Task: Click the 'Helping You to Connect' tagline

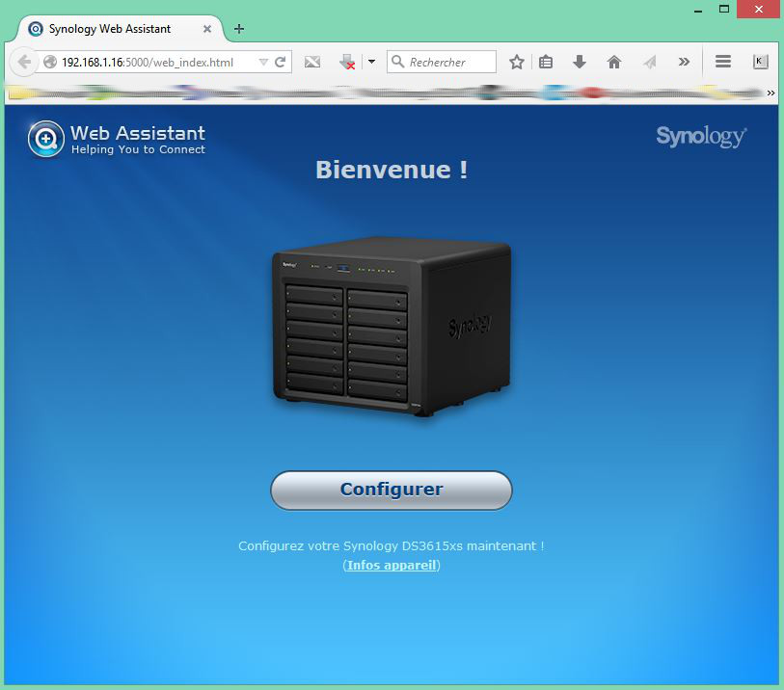Action: 138,149
